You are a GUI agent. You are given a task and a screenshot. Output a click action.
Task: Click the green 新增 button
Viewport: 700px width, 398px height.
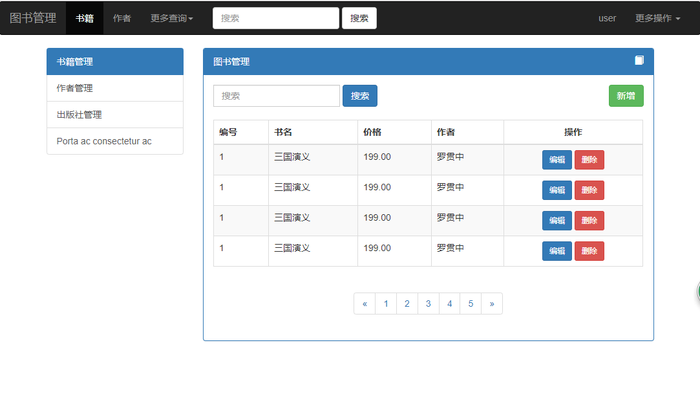click(x=626, y=96)
